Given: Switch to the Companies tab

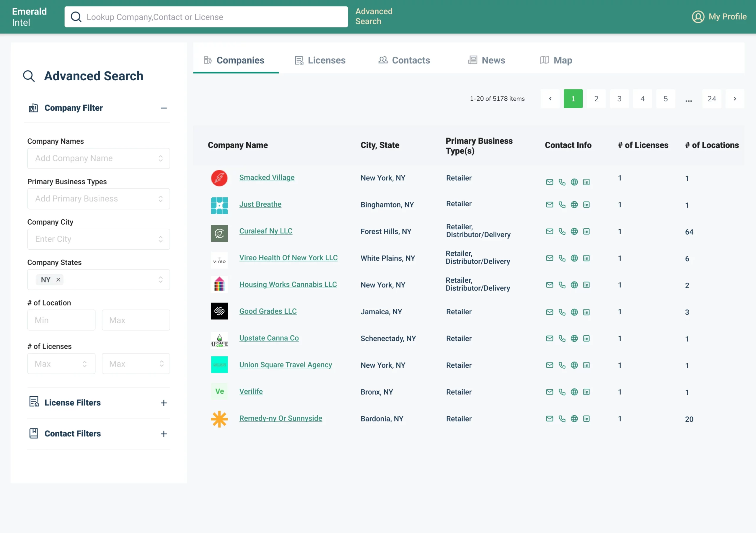Looking at the screenshot, I should [x=235, y=60].
